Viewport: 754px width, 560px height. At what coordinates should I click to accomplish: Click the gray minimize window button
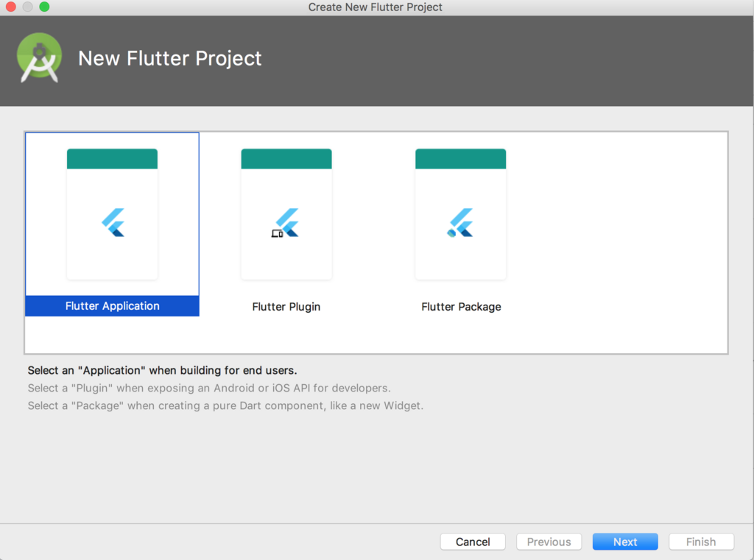point(27,7)
